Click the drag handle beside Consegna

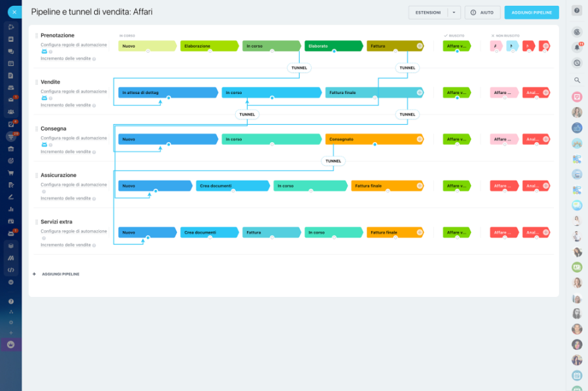(x=37, y=129)
